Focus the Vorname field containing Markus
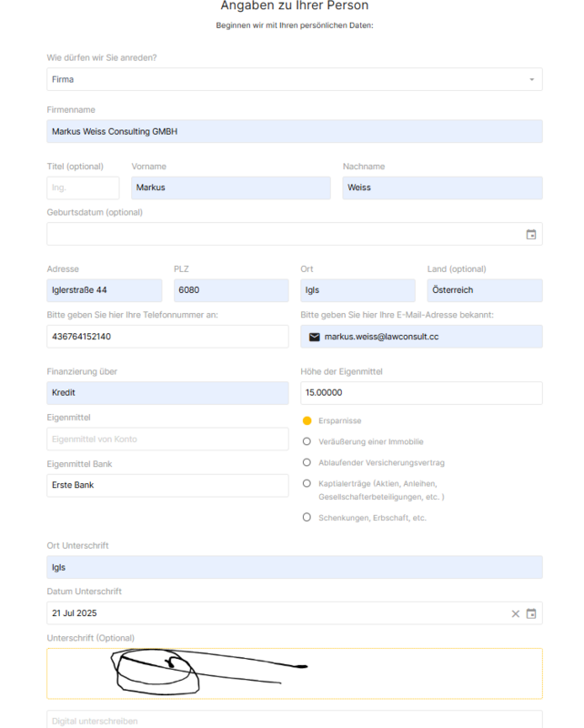Viewport: 584px width, 728px height. coord(230,187)
